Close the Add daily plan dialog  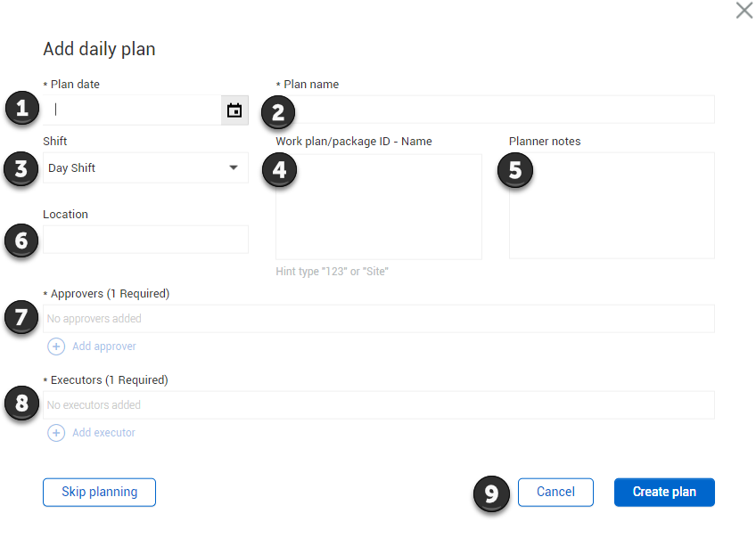coord(744,12)
